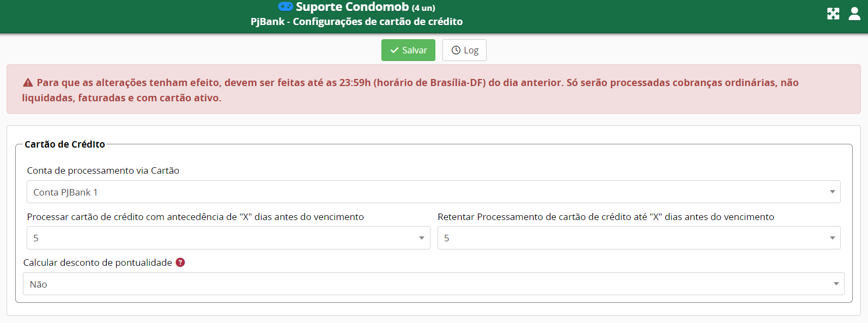Click the clock icon on the Log button
The image size is (868, 323).
click(456, 50)
